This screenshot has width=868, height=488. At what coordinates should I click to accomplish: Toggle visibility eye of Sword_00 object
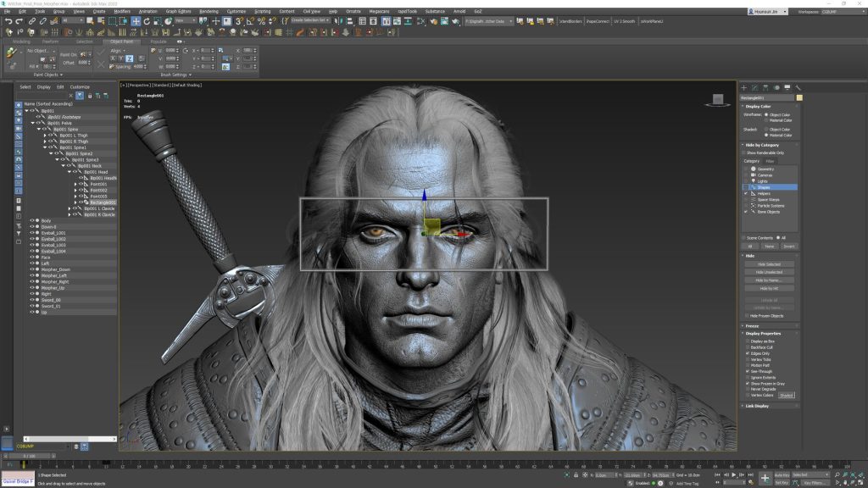tap(32, 300)
